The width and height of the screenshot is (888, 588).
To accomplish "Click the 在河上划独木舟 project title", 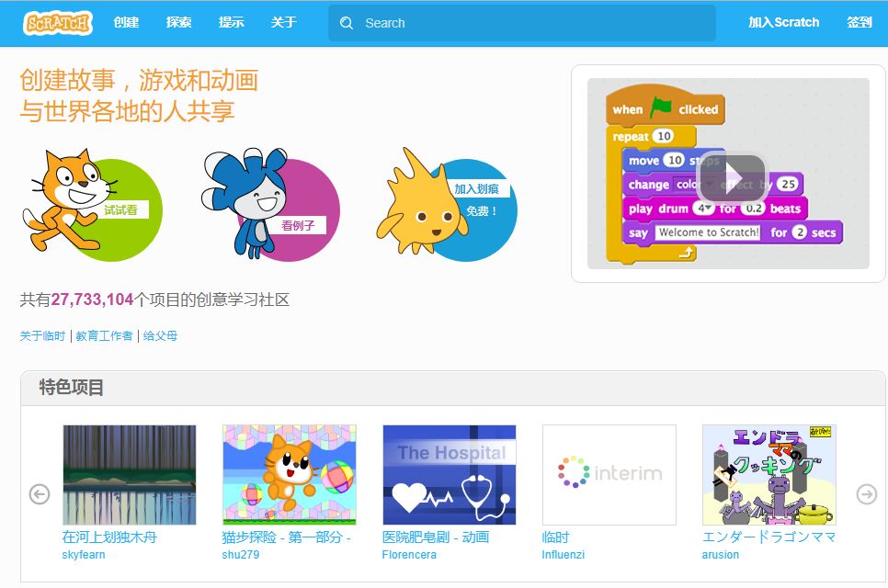I will (x=109, y=537).
